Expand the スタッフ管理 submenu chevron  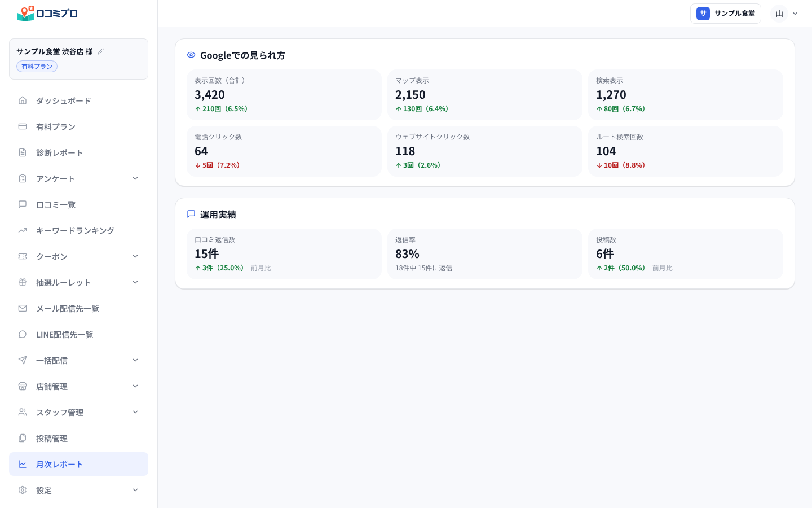(x=135, y=412)
